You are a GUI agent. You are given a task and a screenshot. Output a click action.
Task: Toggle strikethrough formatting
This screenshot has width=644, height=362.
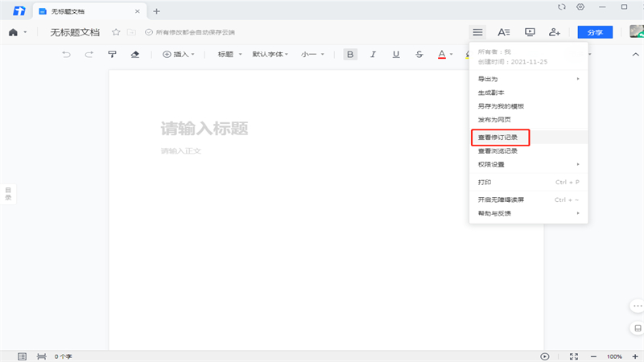point(419,54)
